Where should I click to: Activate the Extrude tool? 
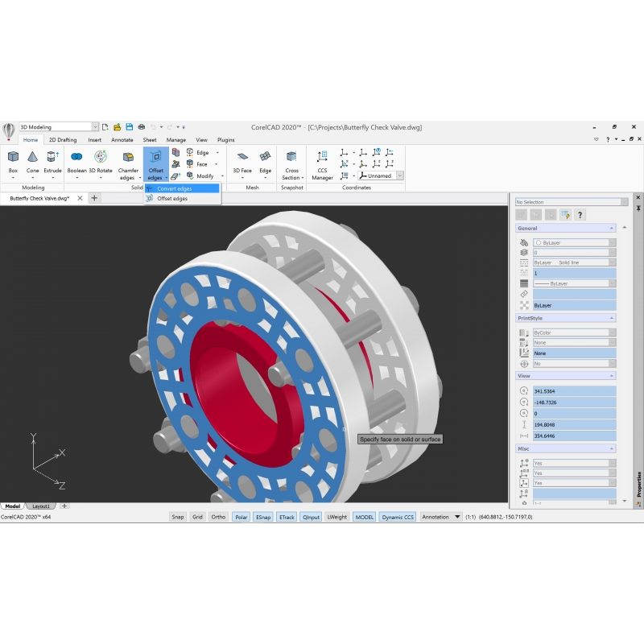52,163
